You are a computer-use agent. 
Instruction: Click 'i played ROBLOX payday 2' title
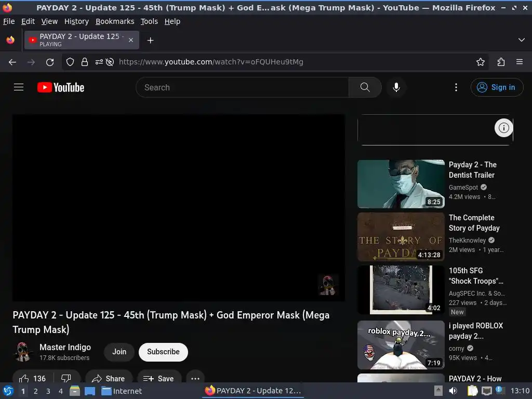point(476,331)
